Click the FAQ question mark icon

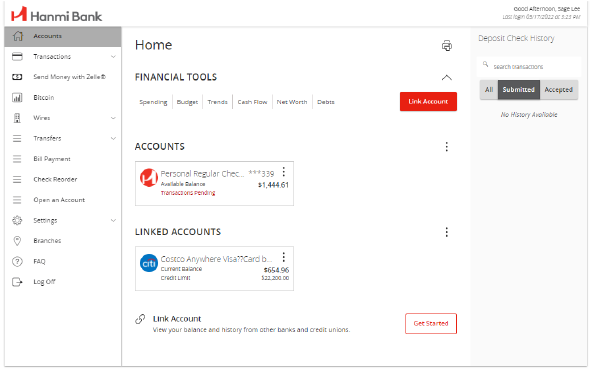pos(17,261)
